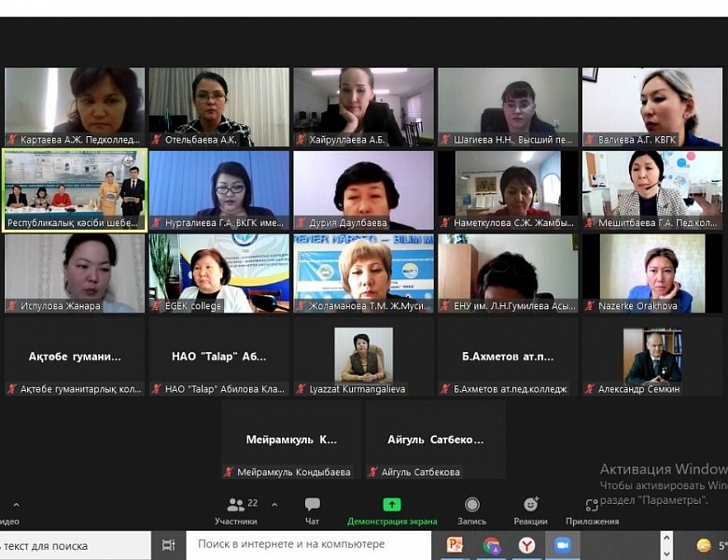Open Yandex Browser from the taskbar
728x560 pixels.
[x=527, y=545]
